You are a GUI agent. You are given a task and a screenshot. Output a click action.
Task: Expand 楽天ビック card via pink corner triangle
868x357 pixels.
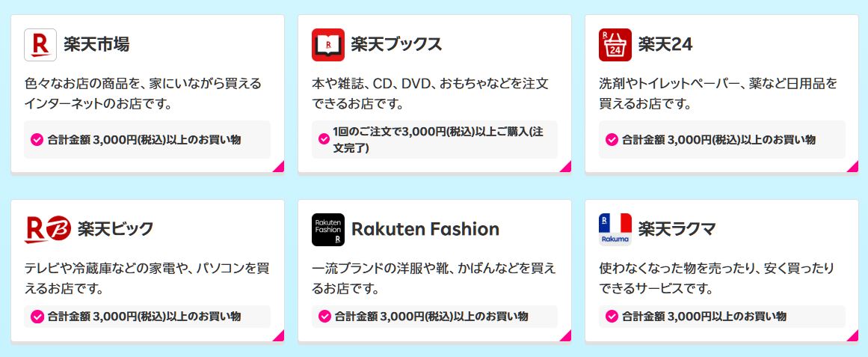click(x=280, y=336)
